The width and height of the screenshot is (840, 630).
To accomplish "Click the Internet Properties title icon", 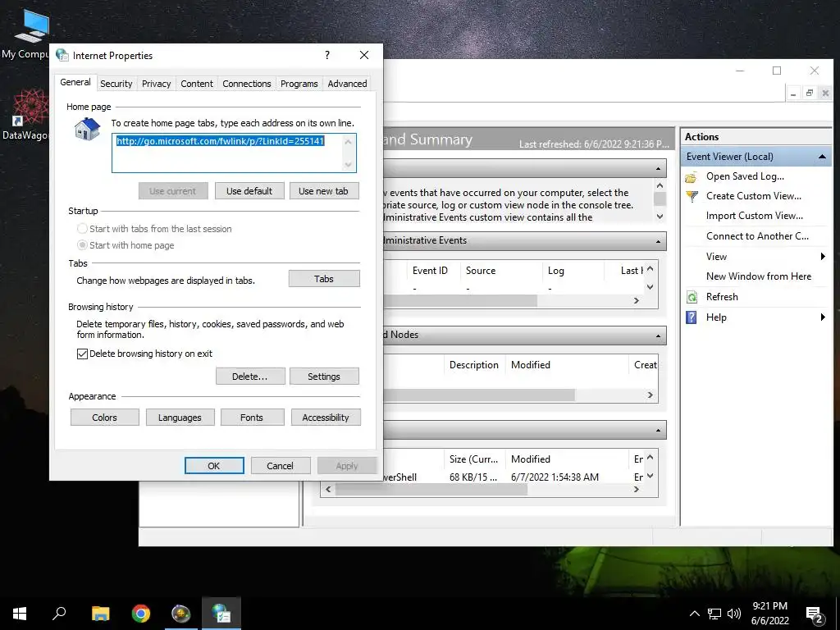I will click(62, 55).
